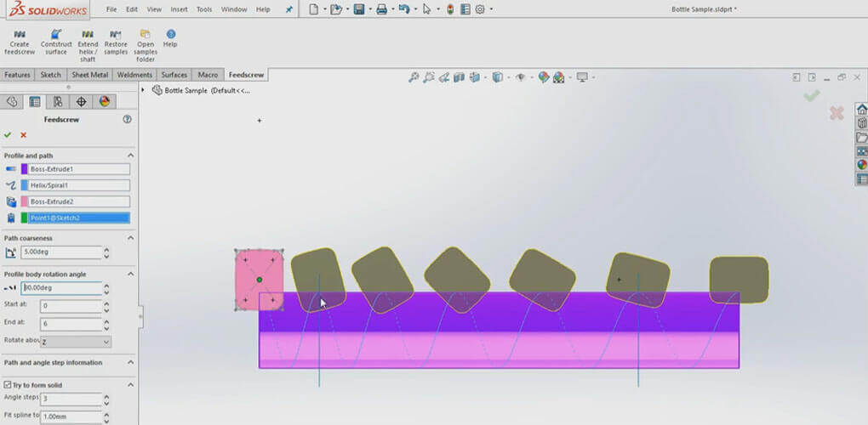The image size is (868, 425).
Task: Open the Edit menu
Action: [132, 9]
